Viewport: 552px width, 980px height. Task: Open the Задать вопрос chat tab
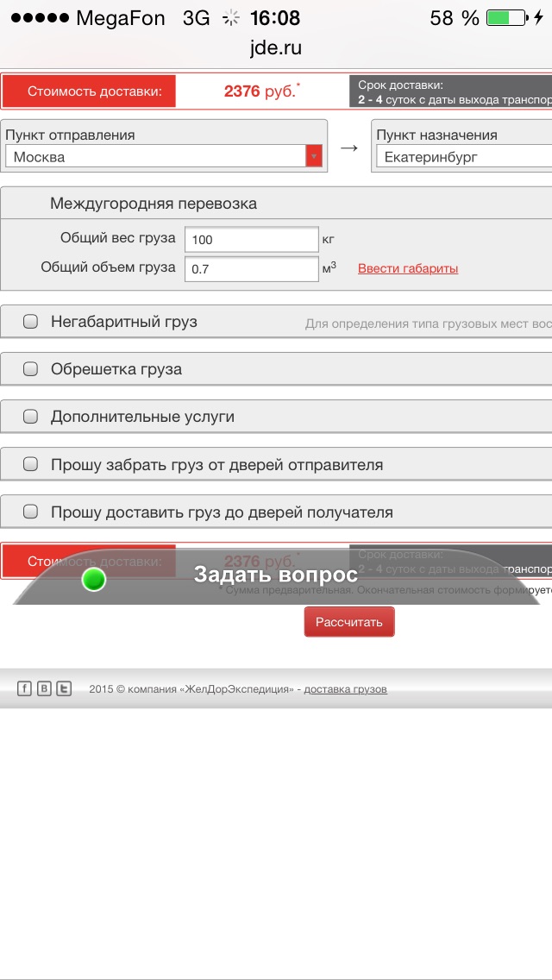[x=276, y=575]
